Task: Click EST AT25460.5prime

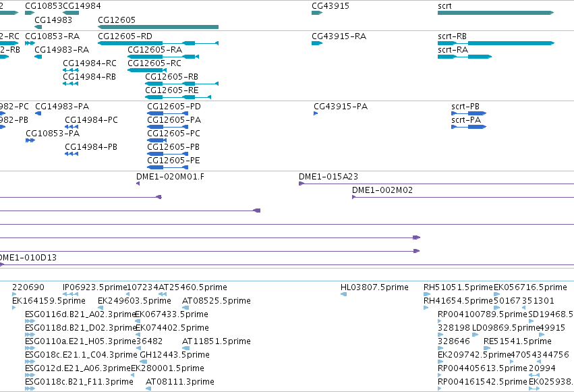Action: [163, 294]
